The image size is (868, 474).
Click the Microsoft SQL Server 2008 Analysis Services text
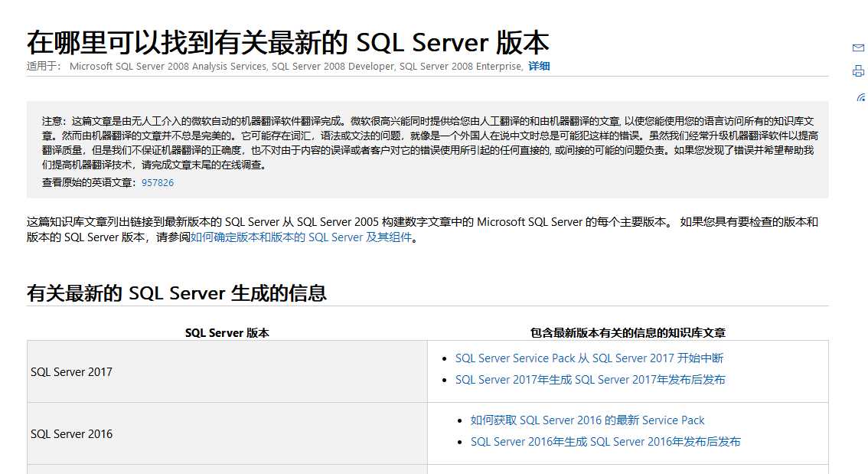(168, 67)
